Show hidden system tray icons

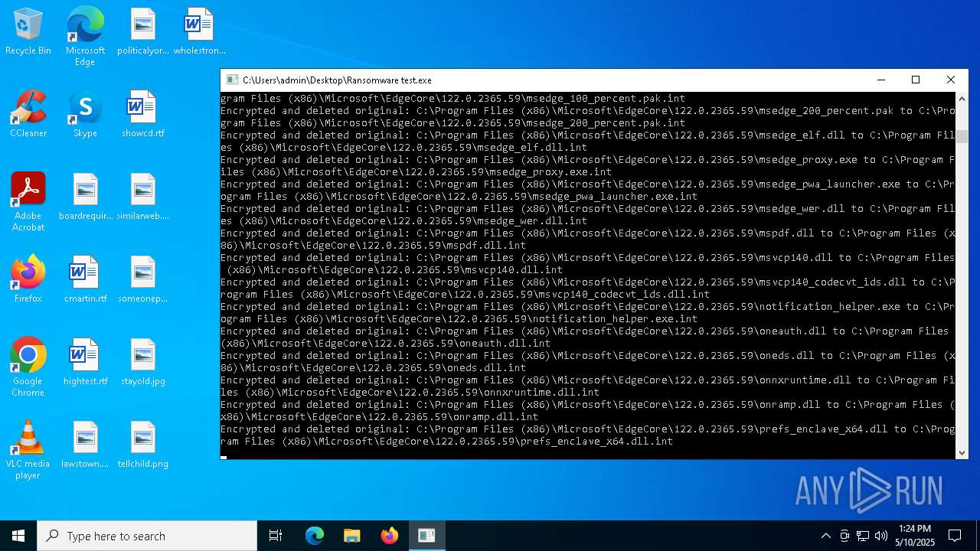[x=825, y=536]
